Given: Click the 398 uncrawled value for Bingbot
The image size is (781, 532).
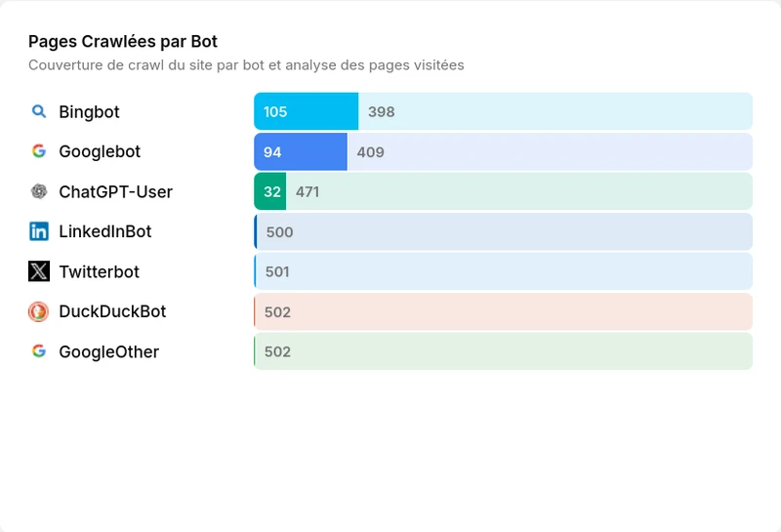Looking at the screenshot, I should [x=382, y=111].
